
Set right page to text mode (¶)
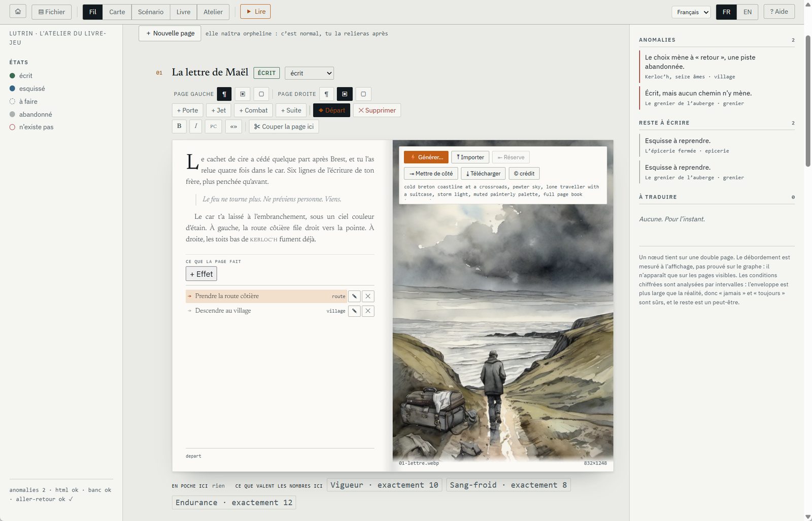(326, 94)
